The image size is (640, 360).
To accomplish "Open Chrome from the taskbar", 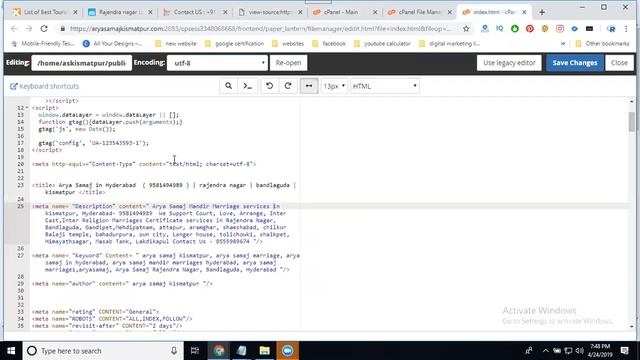I will pos(219,351).
